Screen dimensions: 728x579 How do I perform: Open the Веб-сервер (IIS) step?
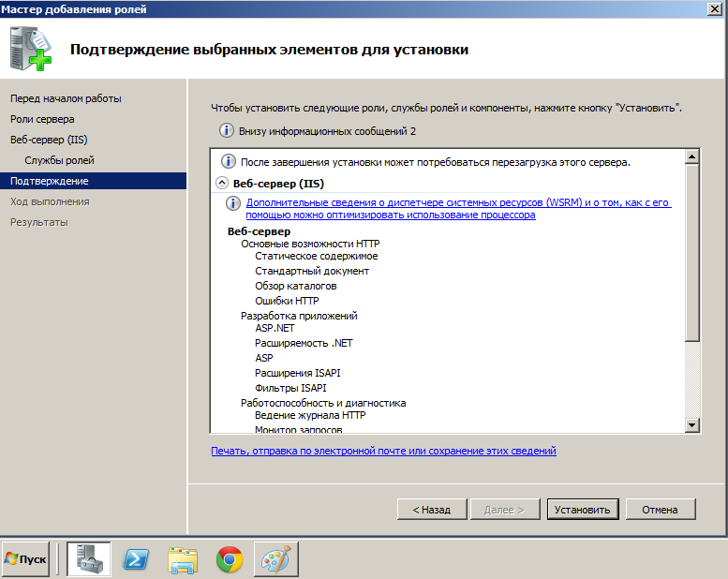click(x=48, y=140)
